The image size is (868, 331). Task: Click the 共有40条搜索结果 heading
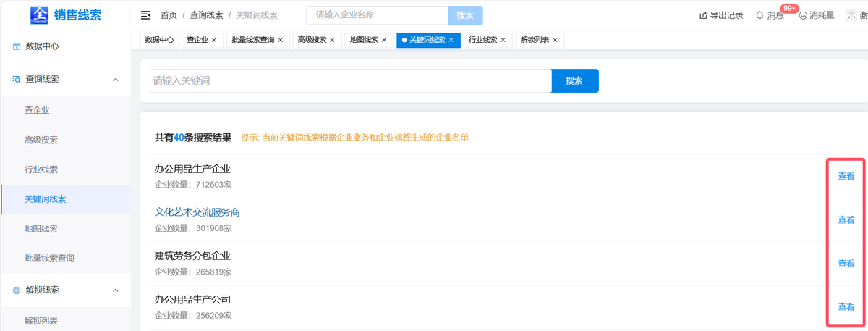[x=193, y=137]
